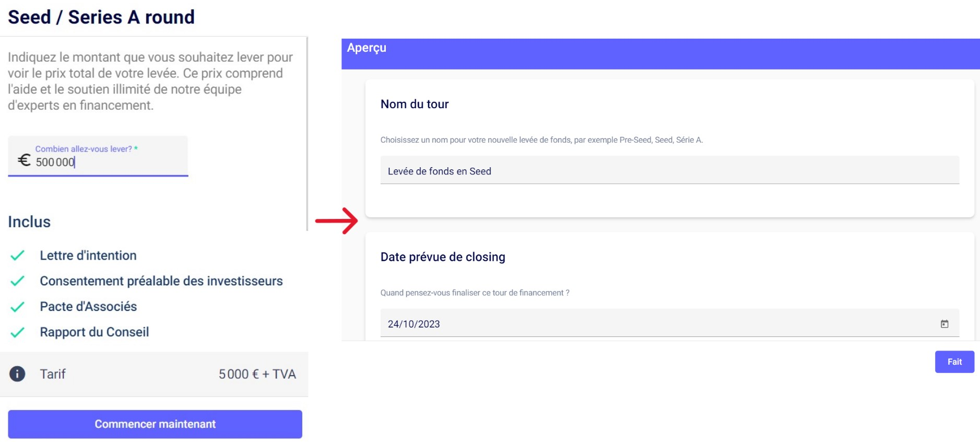
Task: Click the "Rapport du Conseil" item label
Action: tap(95, 332)
